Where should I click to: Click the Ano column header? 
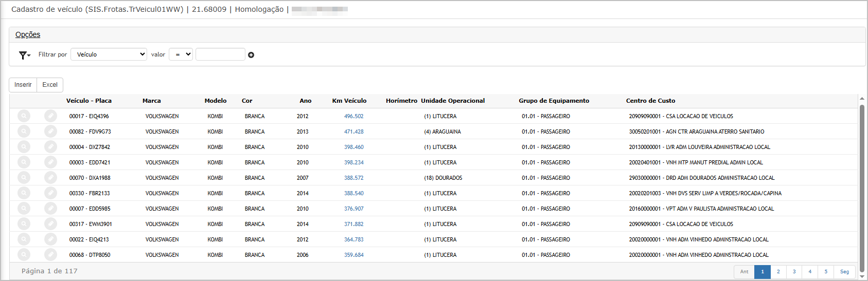pos(306,101)
